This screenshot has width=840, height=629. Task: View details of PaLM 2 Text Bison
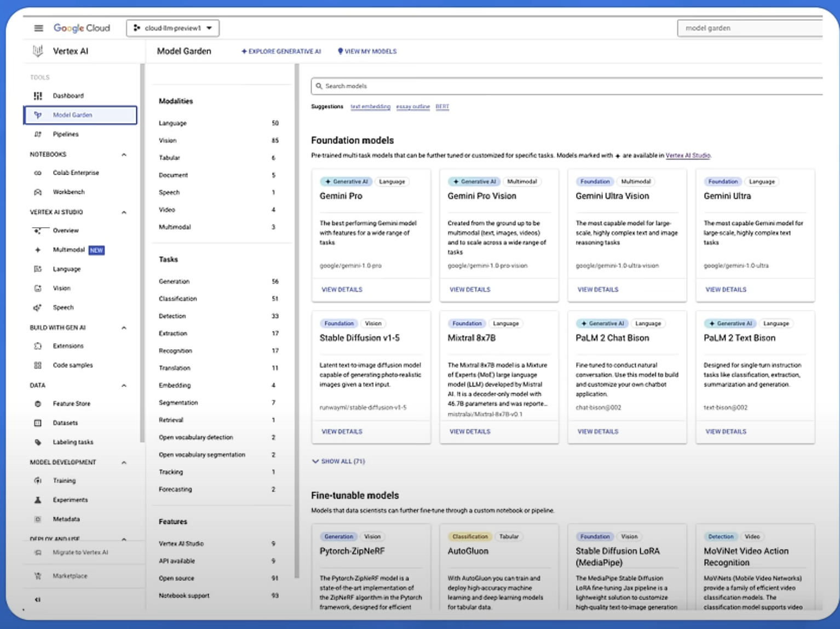726,432
